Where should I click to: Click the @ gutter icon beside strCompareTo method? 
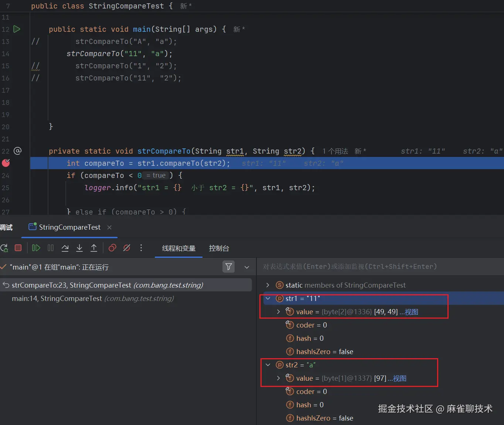pos(17,151)
